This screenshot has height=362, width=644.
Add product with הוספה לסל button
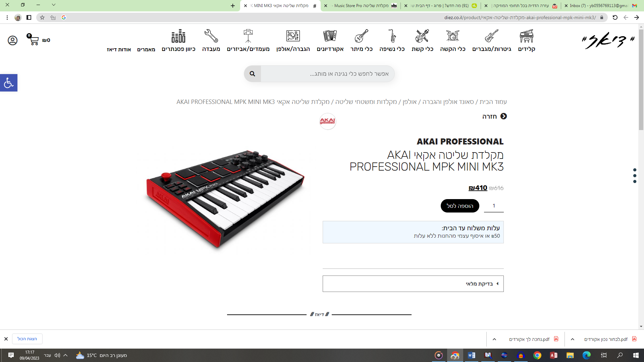pos(460,206)
